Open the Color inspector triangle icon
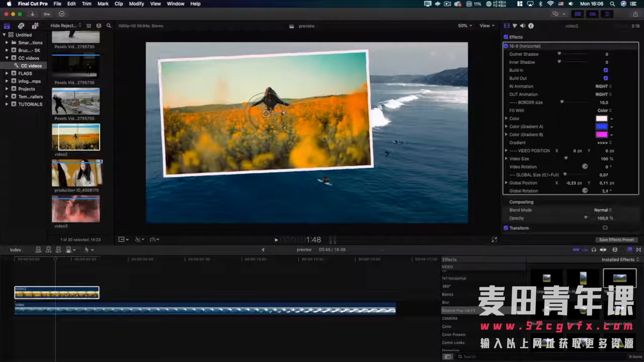The image size is (644, 362). 515,26
